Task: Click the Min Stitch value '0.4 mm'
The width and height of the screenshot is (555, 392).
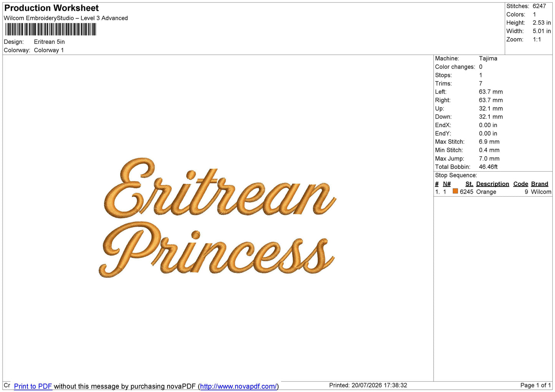Action: (x=489, y=150)
